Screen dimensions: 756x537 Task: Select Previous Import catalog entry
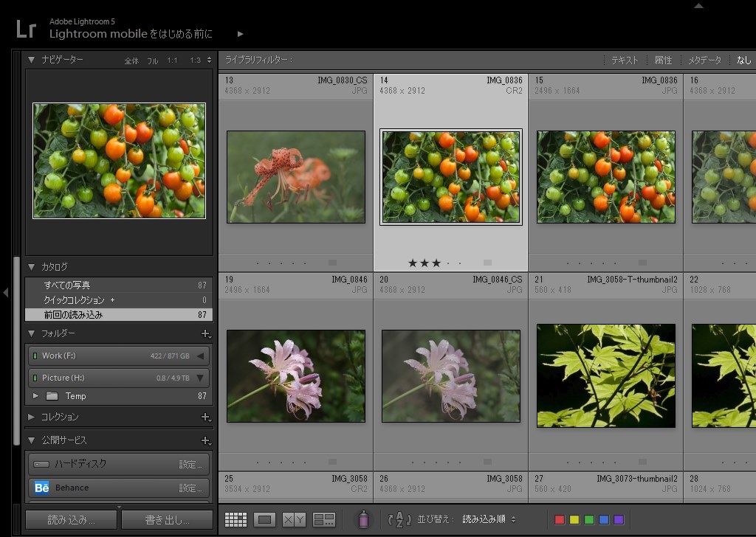tap(119, 315)
